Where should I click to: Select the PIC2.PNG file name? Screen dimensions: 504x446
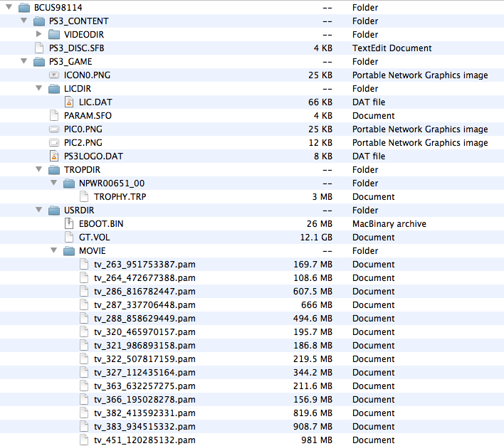click(x=83, y=143)
